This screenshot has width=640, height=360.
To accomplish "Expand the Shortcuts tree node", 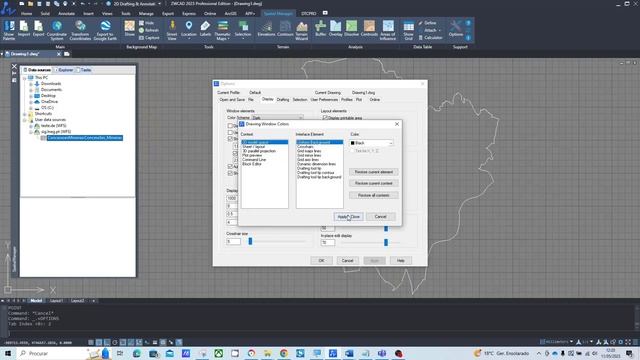I will coord(25,114).
